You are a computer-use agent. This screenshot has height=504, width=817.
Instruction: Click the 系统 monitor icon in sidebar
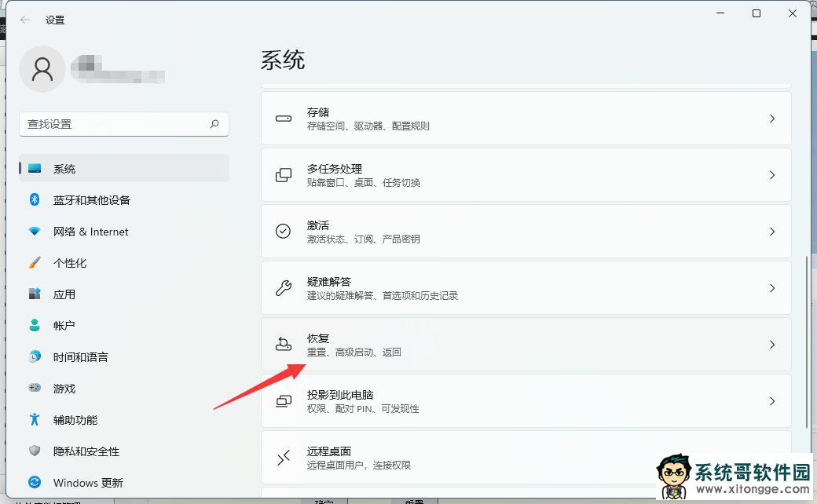point(35,168)
